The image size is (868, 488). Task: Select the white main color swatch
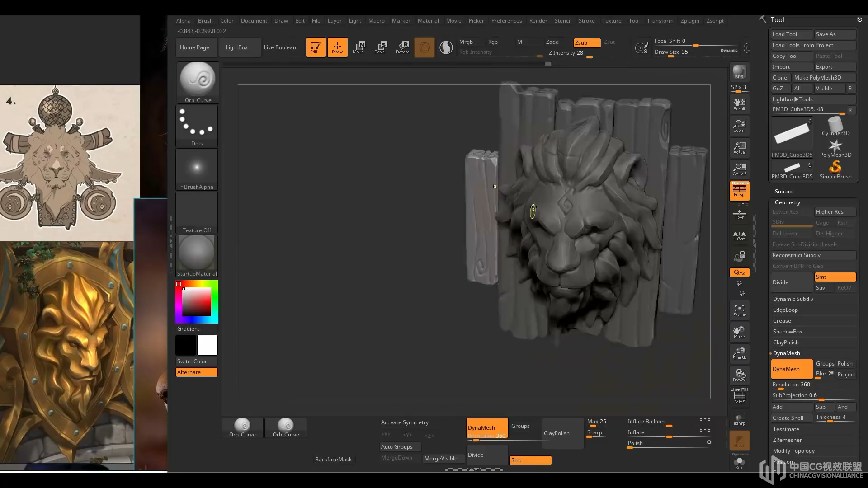point(208,345)
